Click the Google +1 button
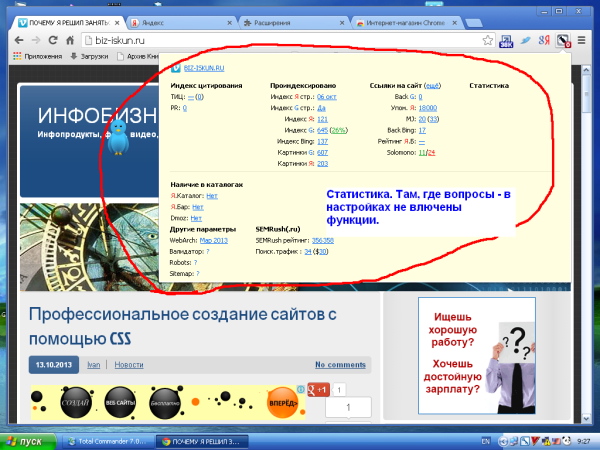This screenshot has width=600, height=450. click(318, 390)
